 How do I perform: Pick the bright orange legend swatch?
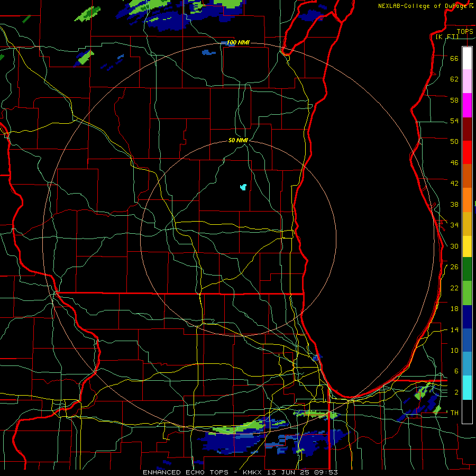[x=467, y=200]
